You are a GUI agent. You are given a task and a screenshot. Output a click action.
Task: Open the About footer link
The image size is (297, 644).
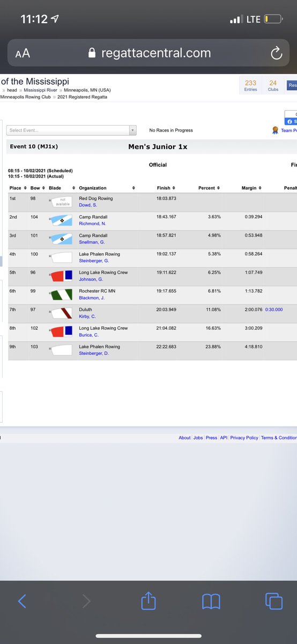(184, 438)
